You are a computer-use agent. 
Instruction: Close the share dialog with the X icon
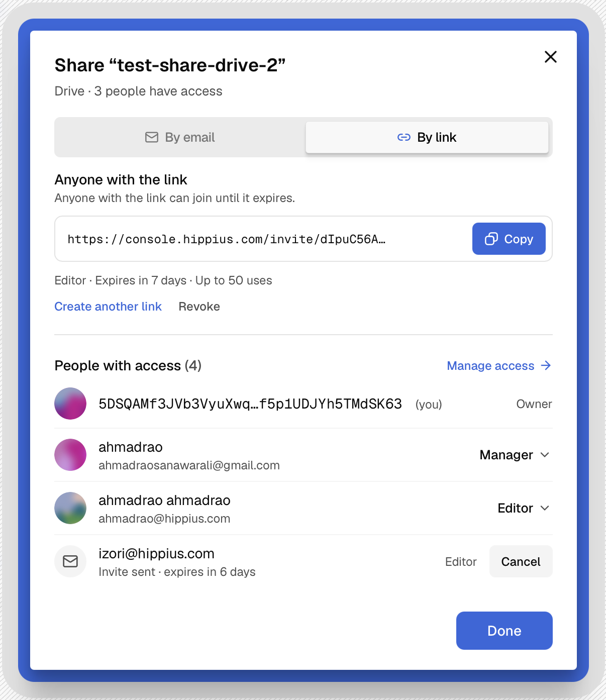click(551, 57)
